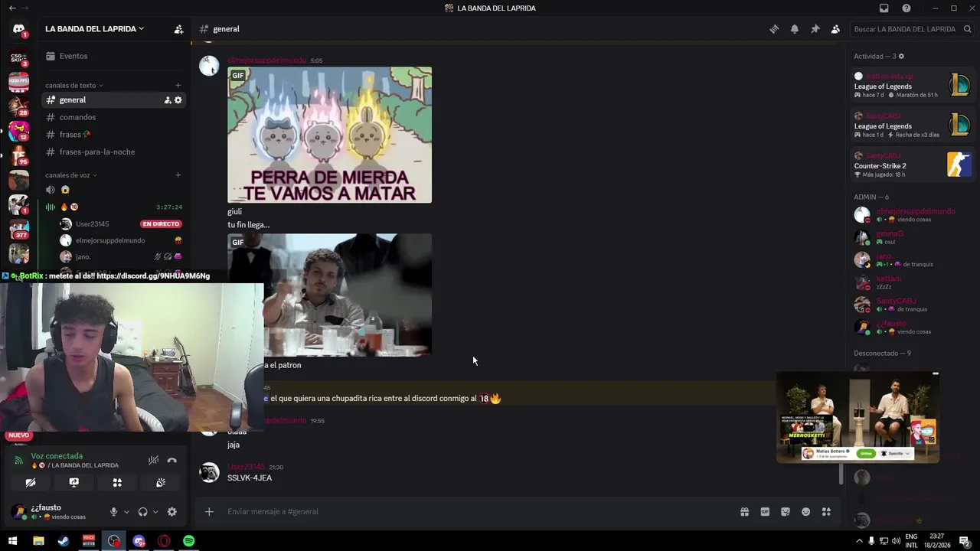The image size is (980, 551).
Task: Open Windows notification center icon
Action: point(965,541)
